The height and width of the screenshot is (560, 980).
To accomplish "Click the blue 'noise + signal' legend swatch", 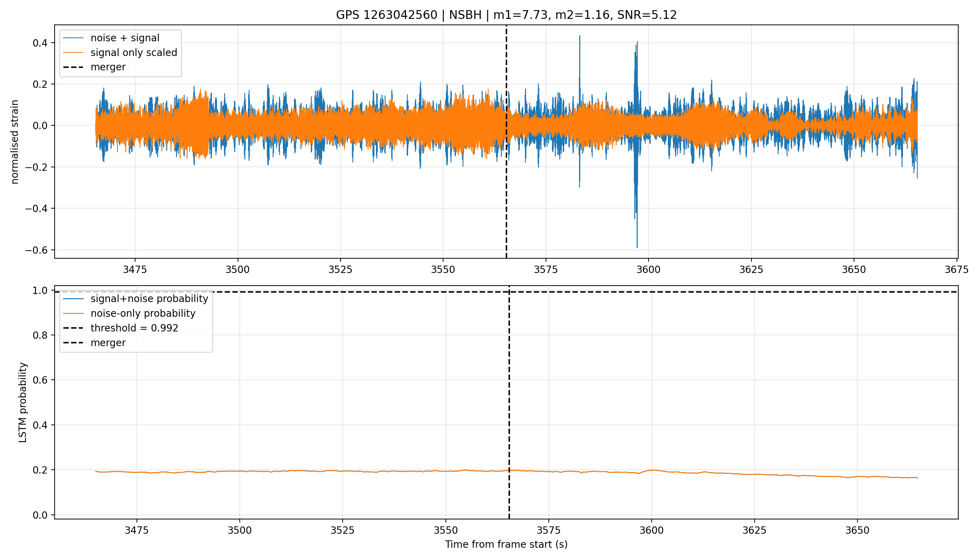I will coord(73,38).
